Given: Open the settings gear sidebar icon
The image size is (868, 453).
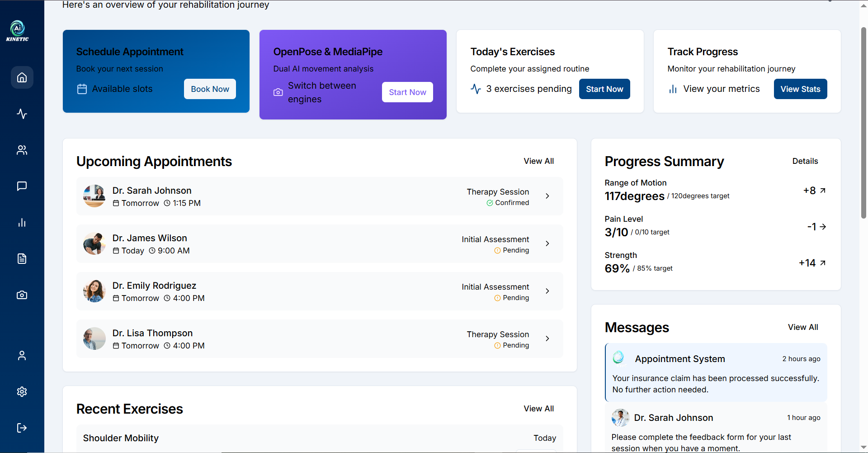Looking at the screenshot, I should click(x=22, y=391).
